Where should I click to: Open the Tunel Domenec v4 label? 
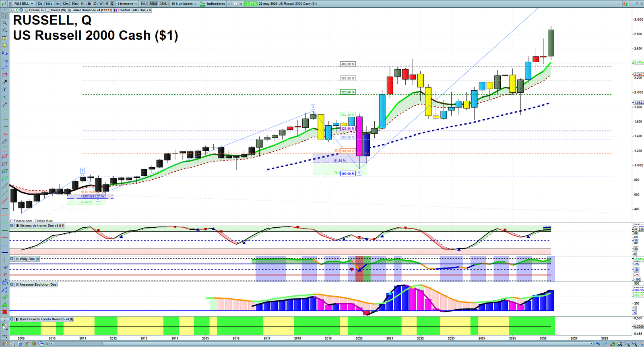pos(92,10)
